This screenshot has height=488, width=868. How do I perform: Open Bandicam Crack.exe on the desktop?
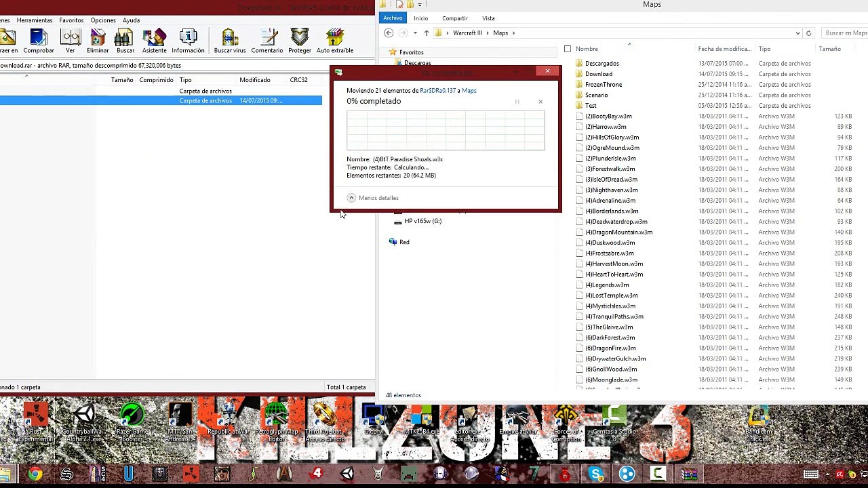click(x=757, y=424)
